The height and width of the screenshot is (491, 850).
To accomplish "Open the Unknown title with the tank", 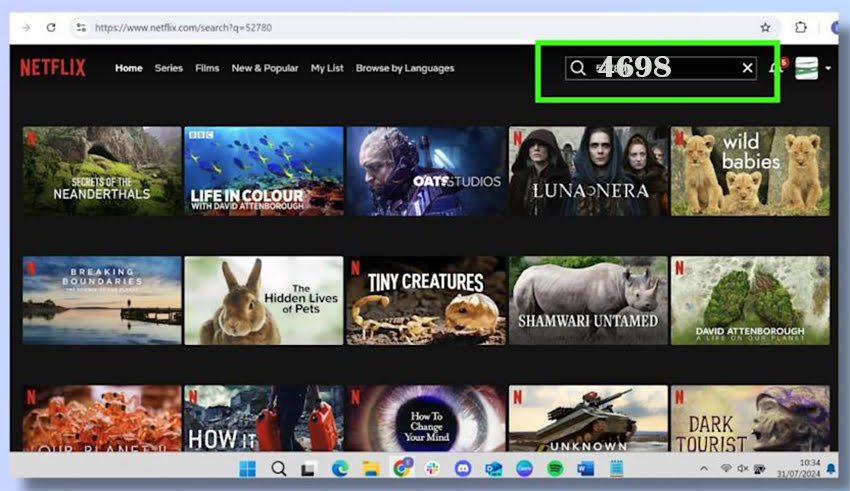I will coord(588,418).
